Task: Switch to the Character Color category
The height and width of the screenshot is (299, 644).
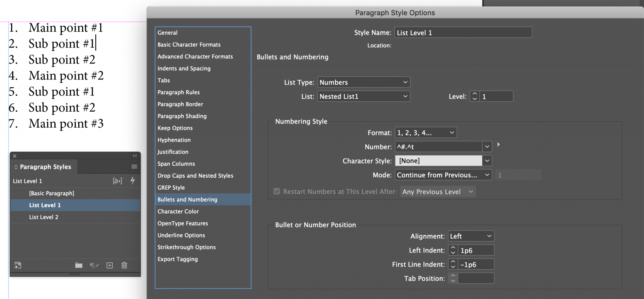Action: point(178,211)
